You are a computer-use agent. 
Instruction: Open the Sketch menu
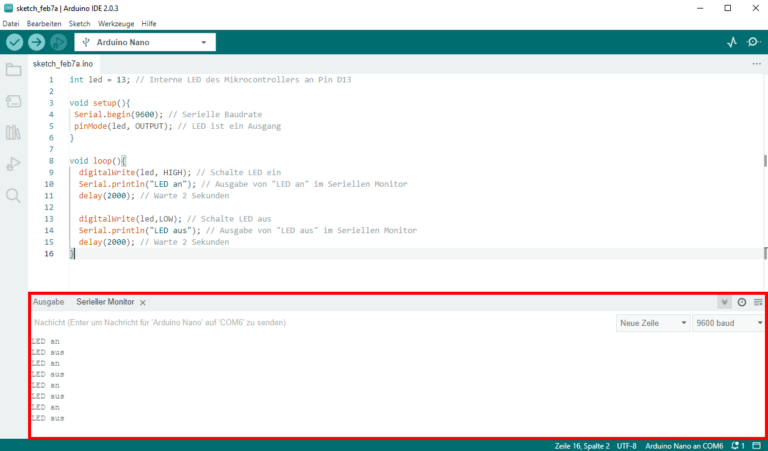tap(79, 24)
